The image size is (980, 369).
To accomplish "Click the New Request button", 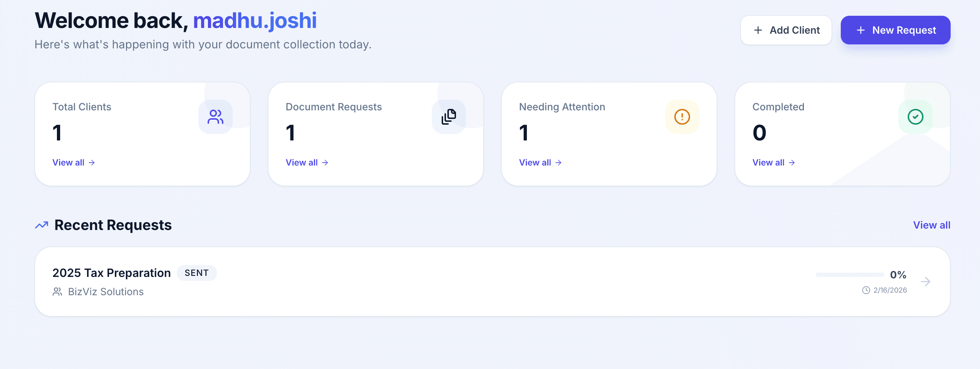I will [x=895, y=30].
